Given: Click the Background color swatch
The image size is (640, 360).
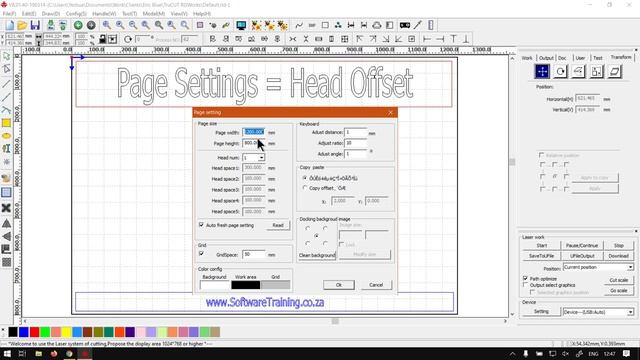Looking at the screenshot, I should (215, 285).
